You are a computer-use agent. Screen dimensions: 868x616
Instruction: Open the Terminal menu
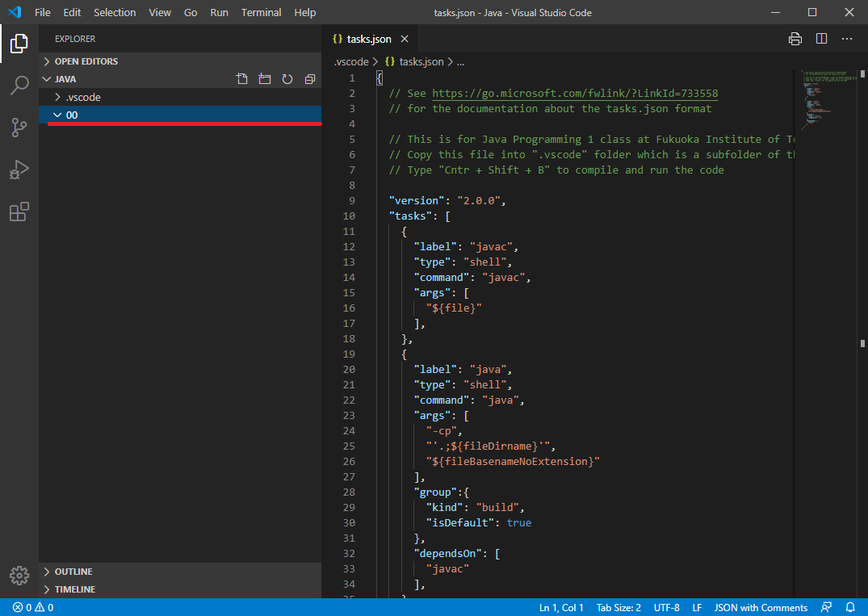(261, 12)
